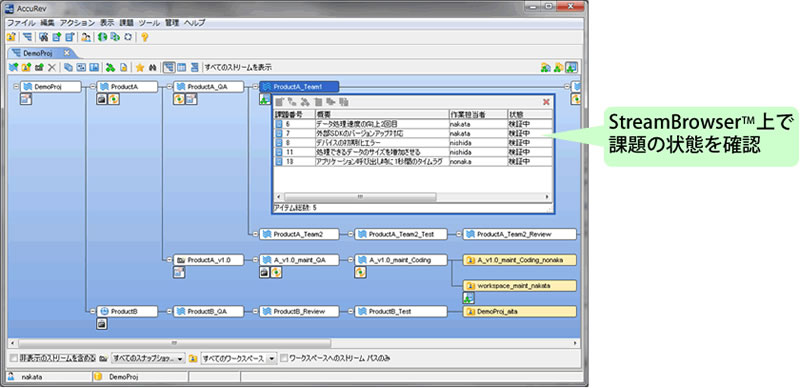800x388 pixels.
Task: Click the icon under workspace_maint_nakata
Action: tap(468, 298)
